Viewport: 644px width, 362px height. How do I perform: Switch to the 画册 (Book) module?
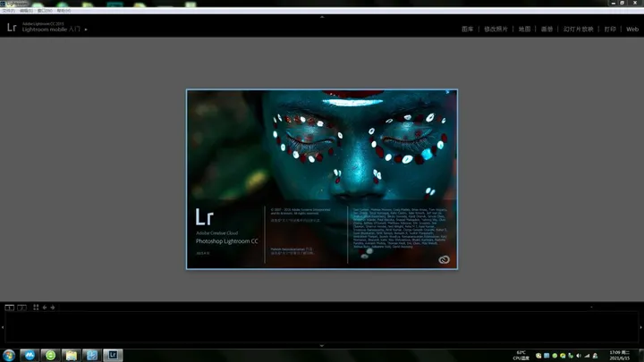click(x=547, y=29)
